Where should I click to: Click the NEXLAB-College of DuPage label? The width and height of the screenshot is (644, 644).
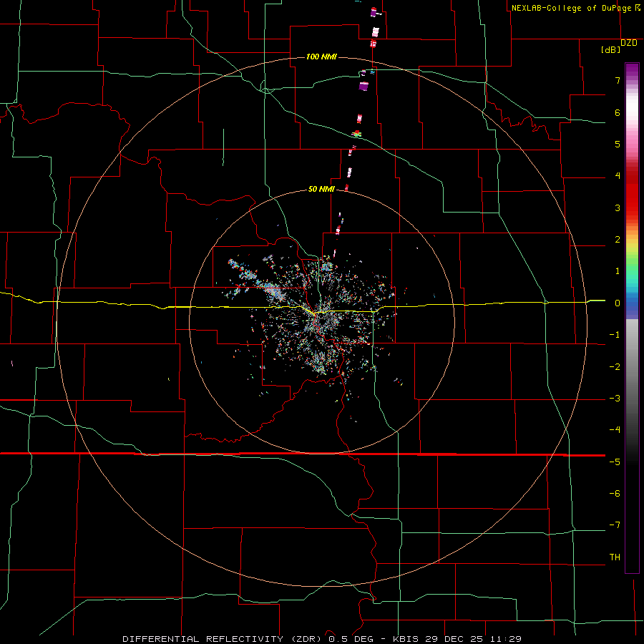[571, 8]
